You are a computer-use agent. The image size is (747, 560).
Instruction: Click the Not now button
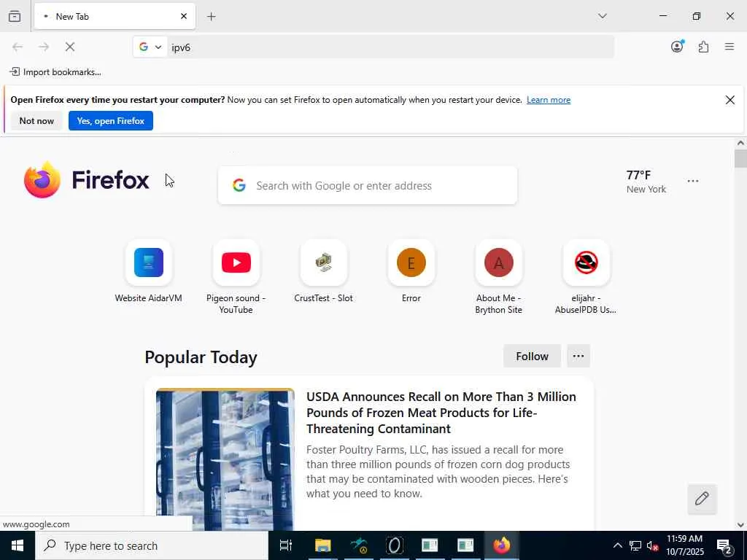36,121
